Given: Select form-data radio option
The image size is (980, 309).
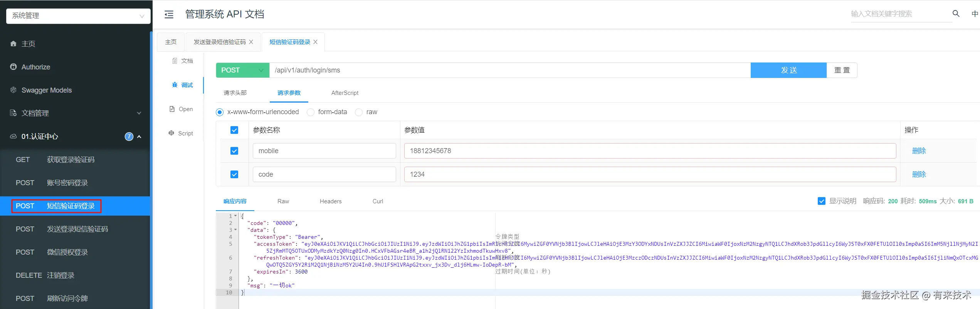Looking at the screenshot, I should pyautogui.click(x=311, y=112).
